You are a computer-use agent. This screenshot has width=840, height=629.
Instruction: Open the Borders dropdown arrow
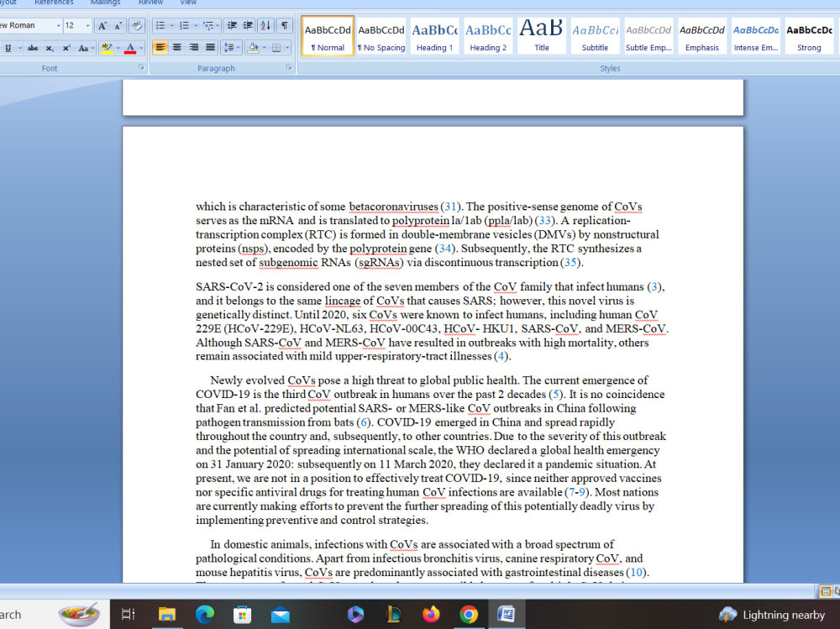click(x=287, y=48)
